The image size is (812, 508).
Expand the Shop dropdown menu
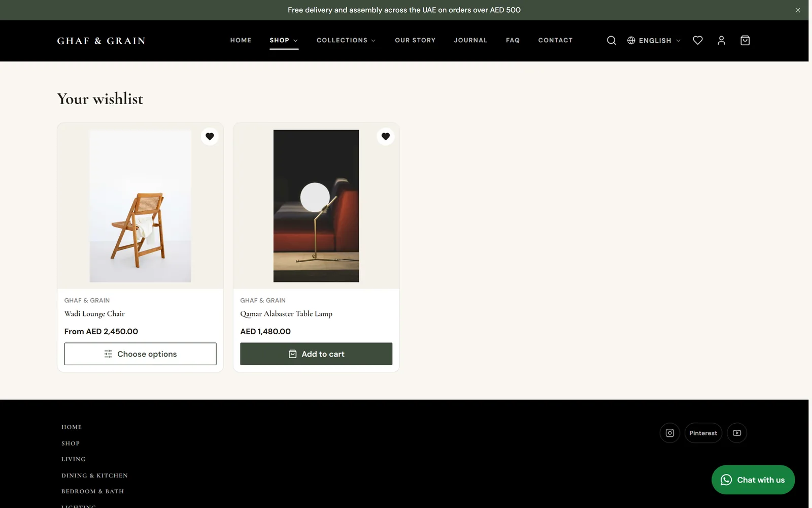click(284, 40)
